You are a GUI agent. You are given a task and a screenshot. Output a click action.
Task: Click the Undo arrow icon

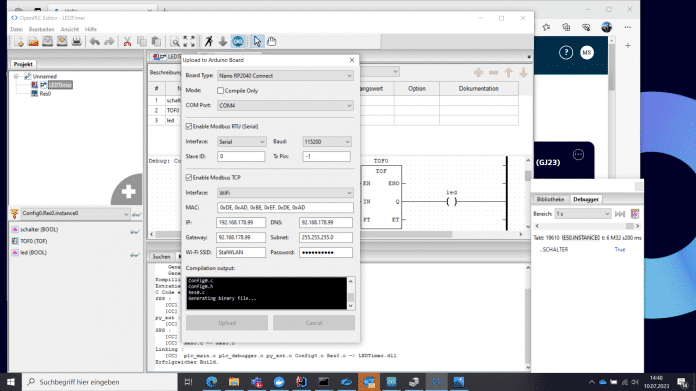(x=95, y=42)
